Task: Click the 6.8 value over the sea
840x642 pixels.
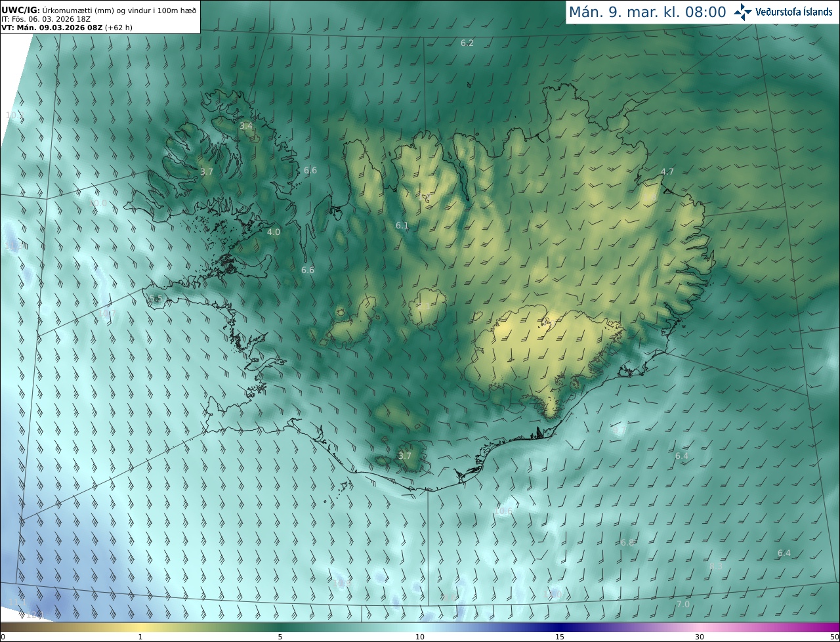Action: (627, 542)
